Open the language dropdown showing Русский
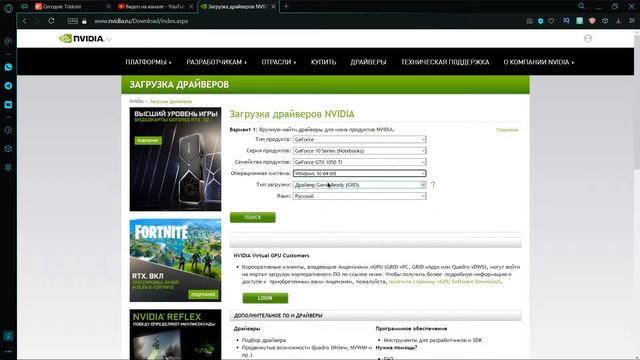The image size is (640, 360). point(360,196)
